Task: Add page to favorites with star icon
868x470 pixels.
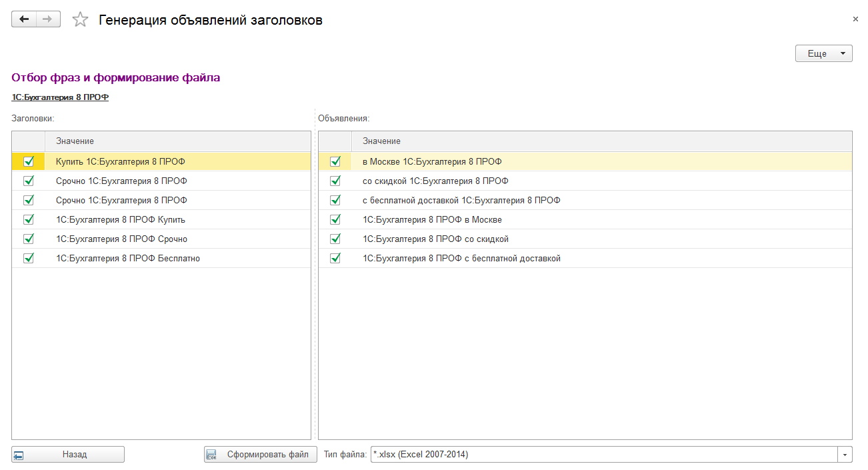Action: (x=80, y=20)
